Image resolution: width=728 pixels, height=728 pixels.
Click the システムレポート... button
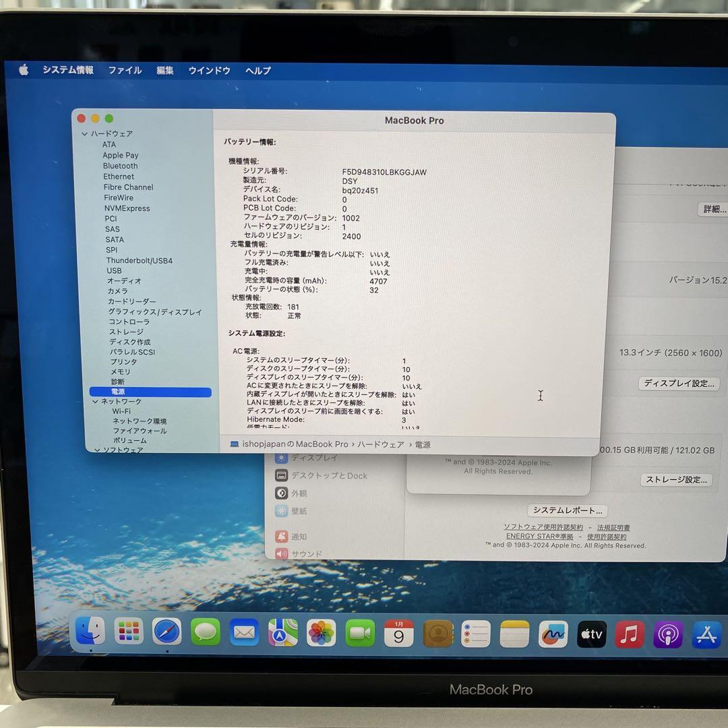568,511
